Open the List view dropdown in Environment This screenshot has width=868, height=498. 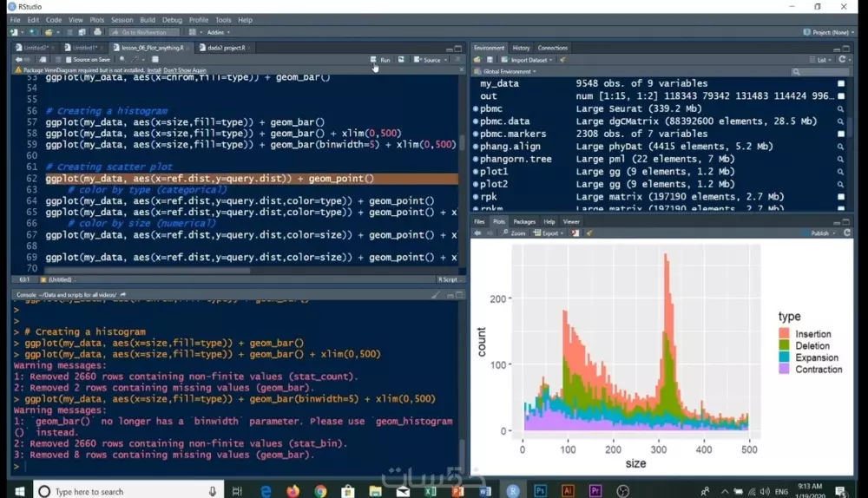point(820,60)
